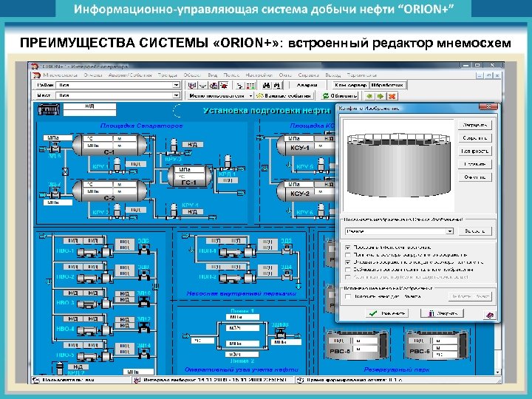Toggle checkbox beside the greyed-out dialog button
This screenshot has width=532, height=399.
[x=347, y=296]
